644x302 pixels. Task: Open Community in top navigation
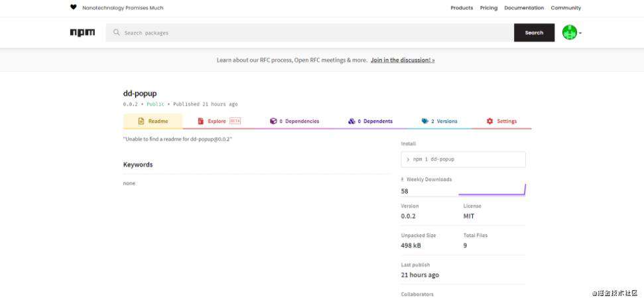(x=566, y=8)
